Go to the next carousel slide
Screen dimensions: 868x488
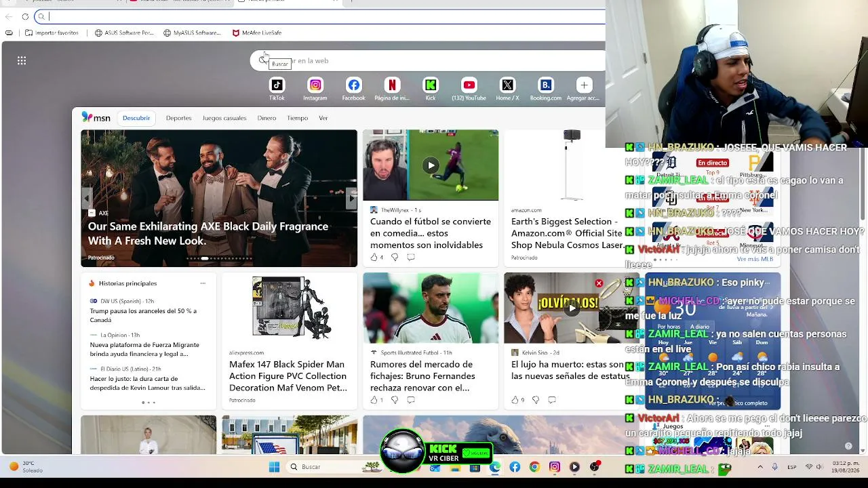coord(351,198)
